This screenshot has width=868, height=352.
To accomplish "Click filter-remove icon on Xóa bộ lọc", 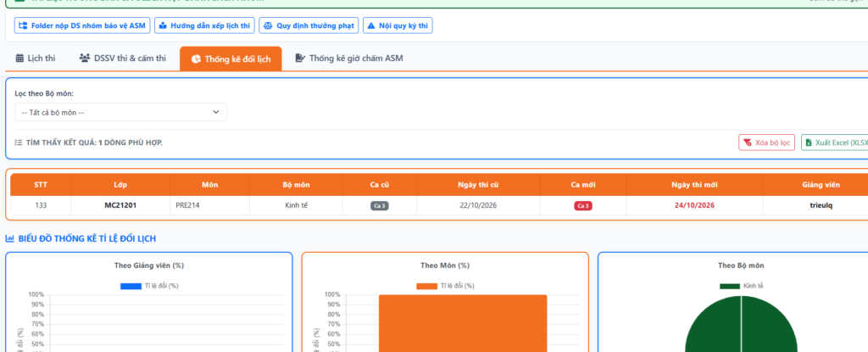I will tap(748, 142).
